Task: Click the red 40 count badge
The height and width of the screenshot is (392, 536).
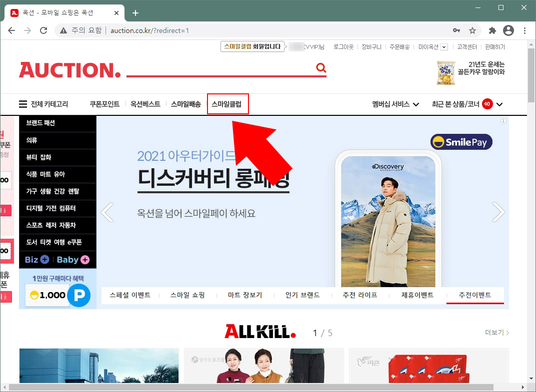Action: [487, 104]
